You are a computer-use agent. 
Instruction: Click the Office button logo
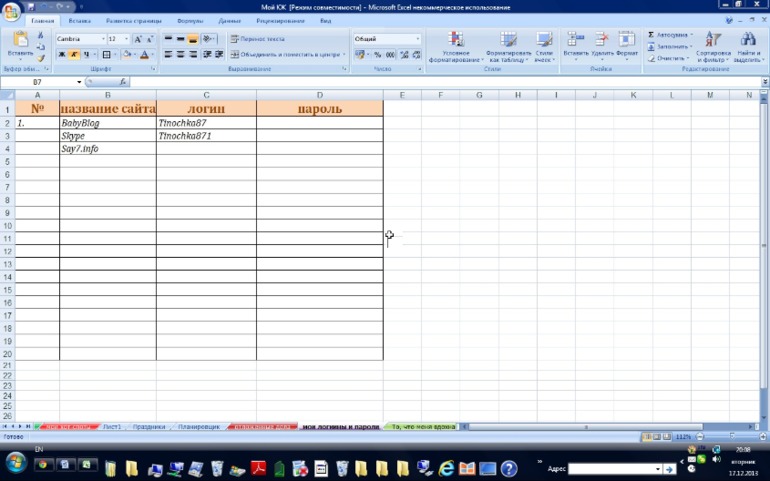[x=11, y=11]
